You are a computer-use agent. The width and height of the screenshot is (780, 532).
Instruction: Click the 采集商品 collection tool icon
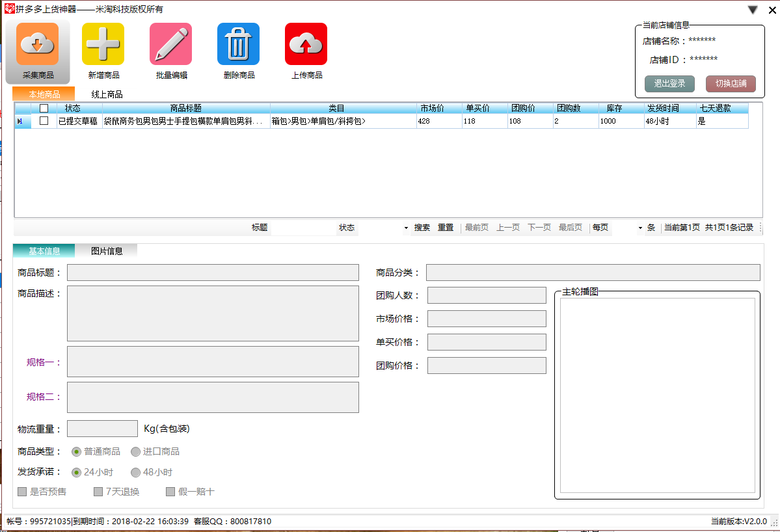click(x=37, y=44)
